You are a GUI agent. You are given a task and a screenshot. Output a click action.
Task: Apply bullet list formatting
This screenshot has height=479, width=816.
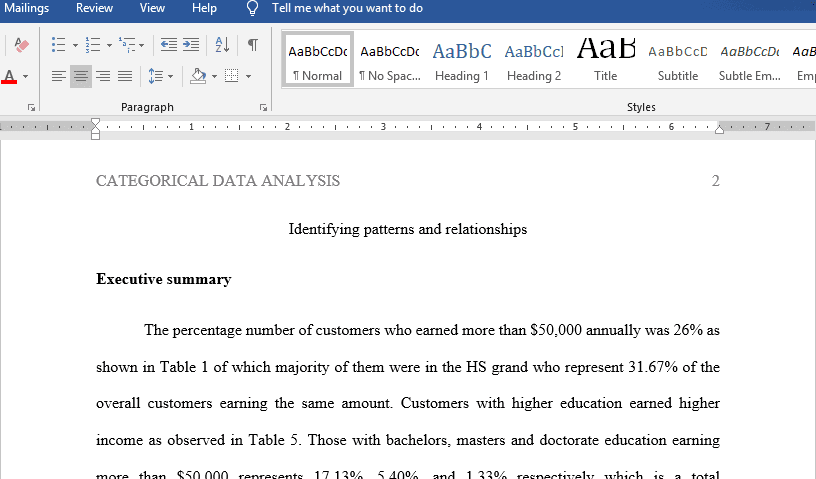[58, 45]
